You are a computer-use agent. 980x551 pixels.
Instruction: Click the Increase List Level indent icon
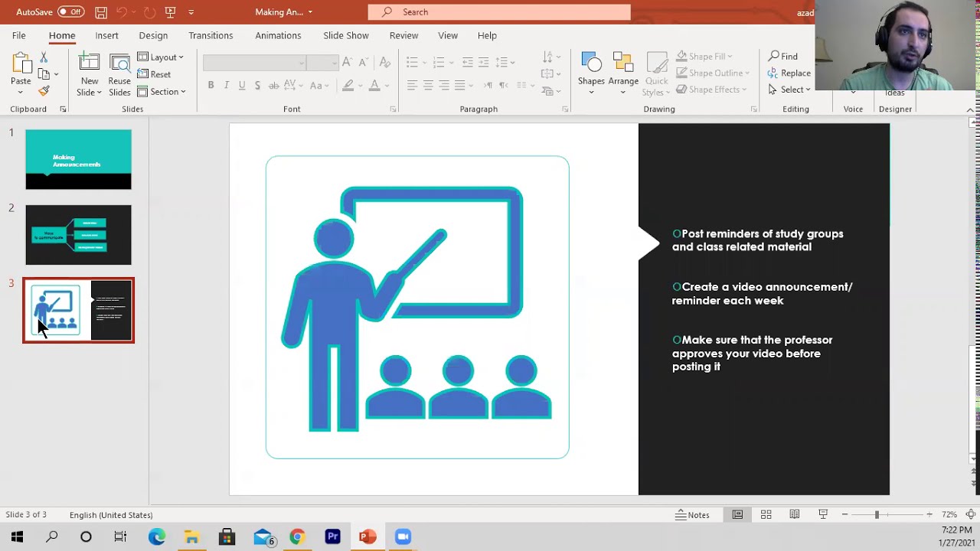[485, 62]
